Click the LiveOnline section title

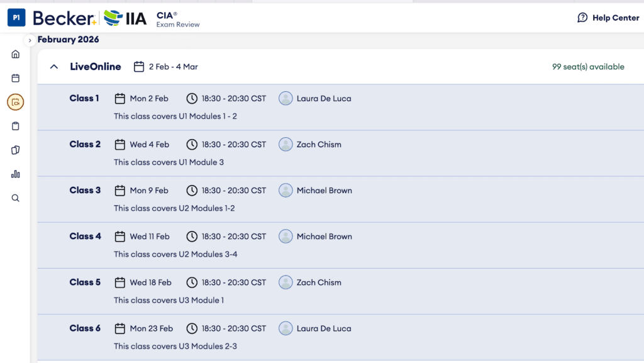96,67
